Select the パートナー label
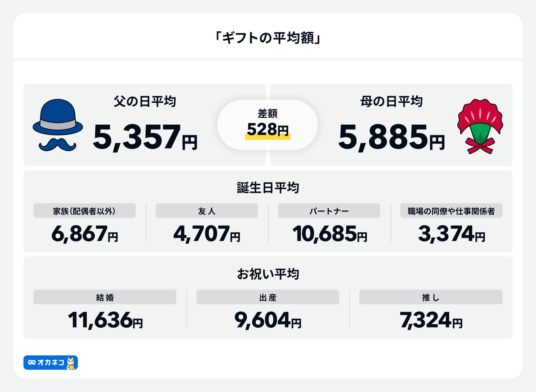The width and height of the screenshot is (536, 392). [x=329, y=211]
